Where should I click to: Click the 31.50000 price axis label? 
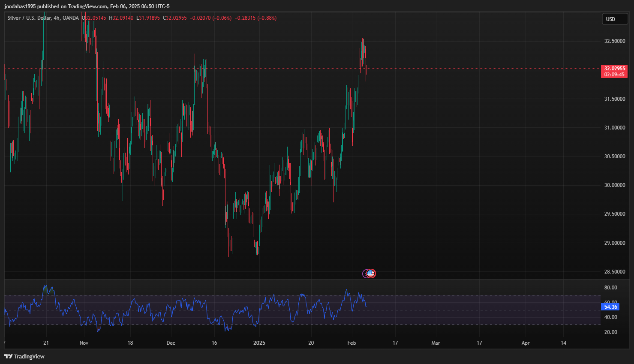(615, 99)
